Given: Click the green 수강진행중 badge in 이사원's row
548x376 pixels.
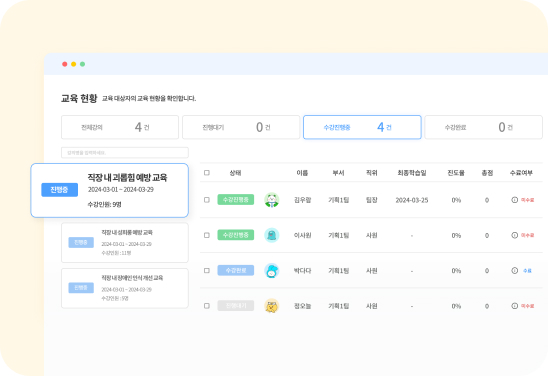Looking at the screenshot, I should [x=236, y=235].
